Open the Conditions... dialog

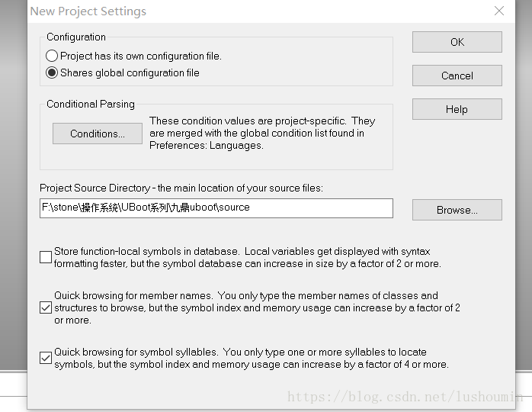98,134
